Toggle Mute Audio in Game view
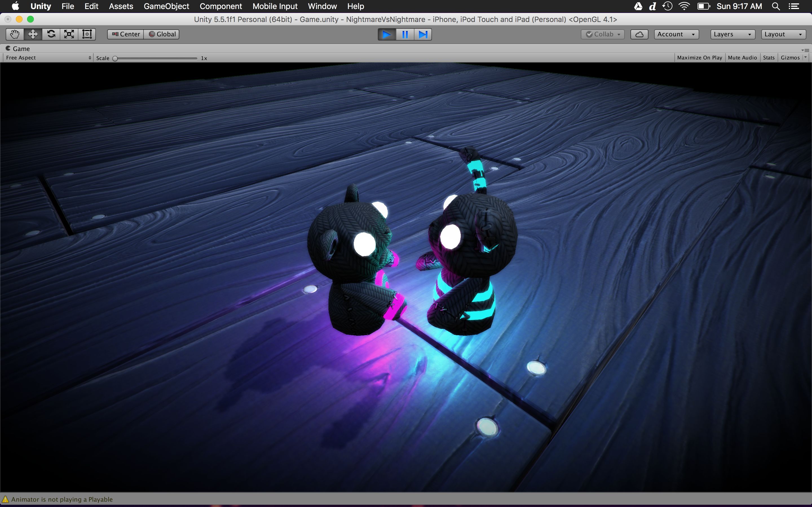 click(742, 58)
